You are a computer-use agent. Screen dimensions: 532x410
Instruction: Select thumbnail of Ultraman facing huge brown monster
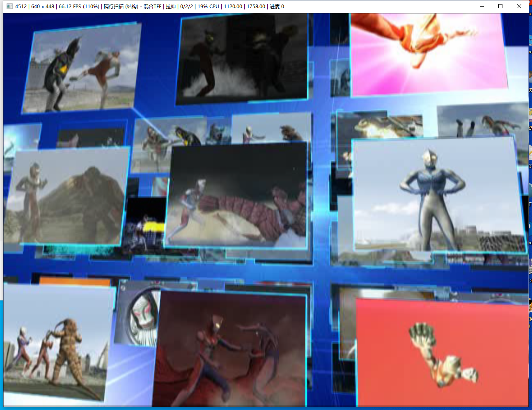coord(66,196)
